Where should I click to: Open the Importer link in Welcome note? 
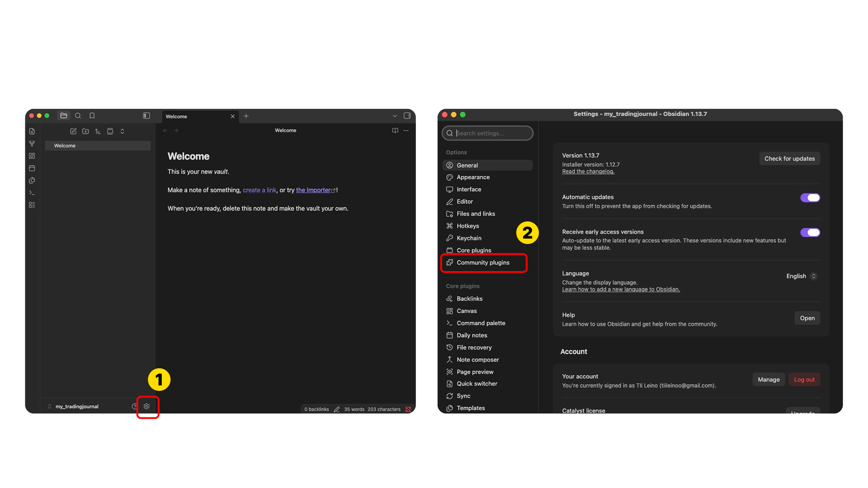[316, 190]
